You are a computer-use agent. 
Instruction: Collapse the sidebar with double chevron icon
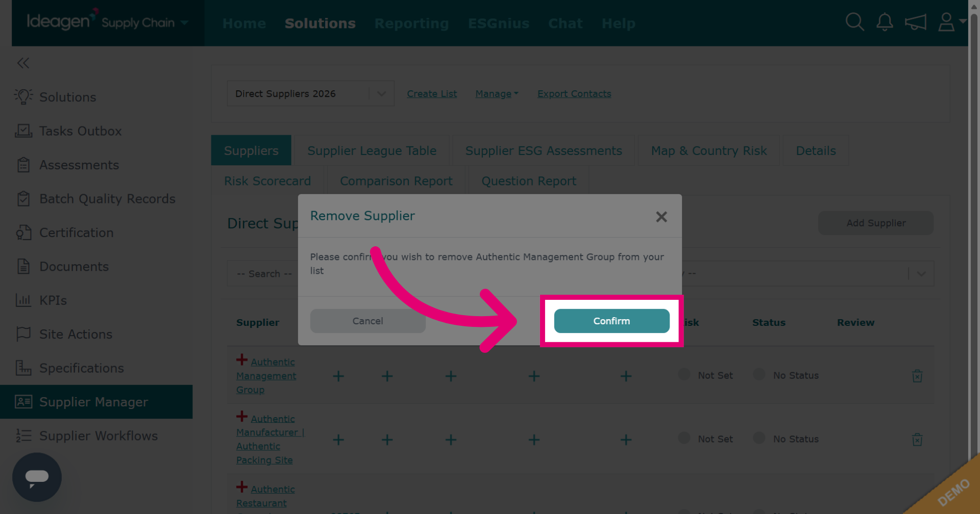(23, 63)
